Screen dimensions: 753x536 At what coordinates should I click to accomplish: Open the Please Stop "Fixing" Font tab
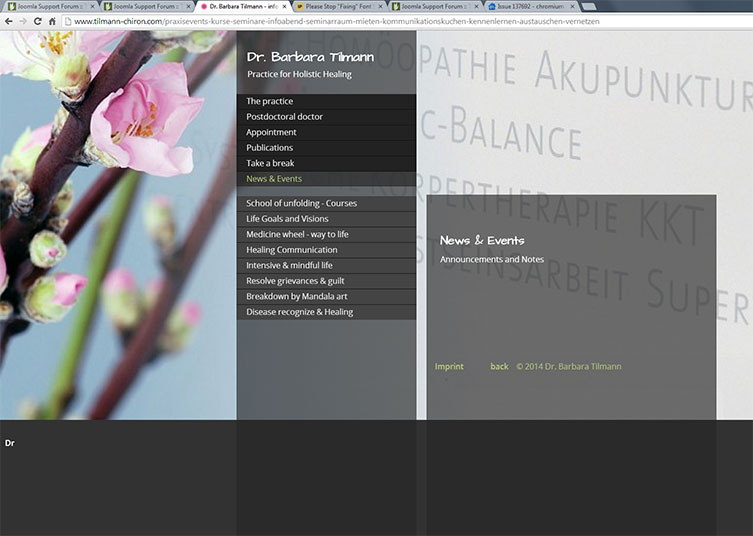(x=338, y=7)
